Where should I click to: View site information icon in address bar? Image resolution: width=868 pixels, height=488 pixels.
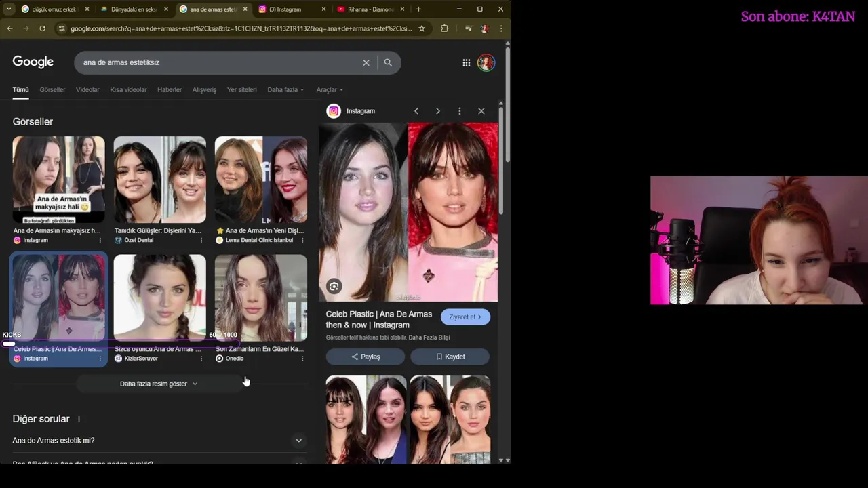[62, 28]
